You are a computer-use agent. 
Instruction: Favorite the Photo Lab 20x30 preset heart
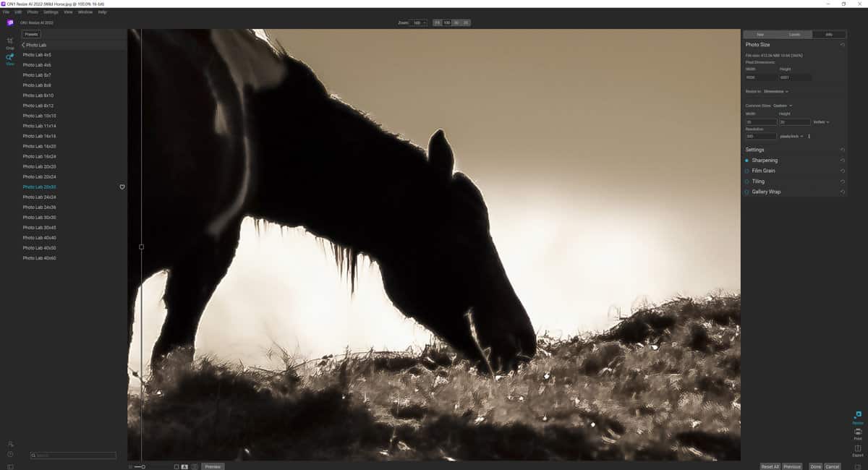pyautogui.click(x=122, y=187)
